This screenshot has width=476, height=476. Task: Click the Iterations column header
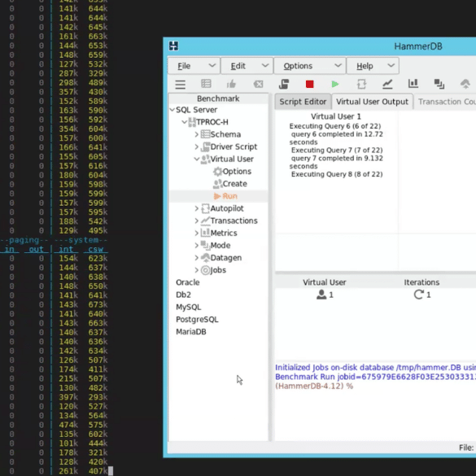point(421,282)
